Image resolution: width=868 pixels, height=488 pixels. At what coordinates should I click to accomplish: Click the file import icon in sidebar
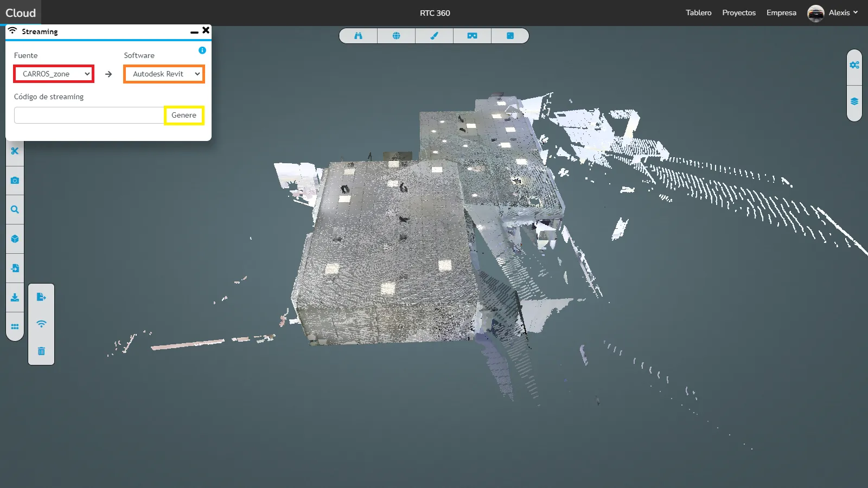tap(15, 268)
